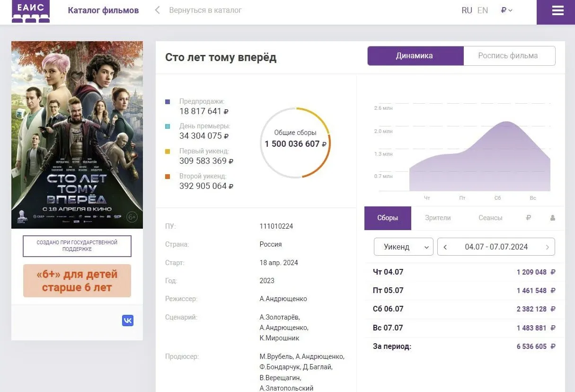575x392 pixels.
Task: Click the «6+» для детей badge
Action: (77, 281)
